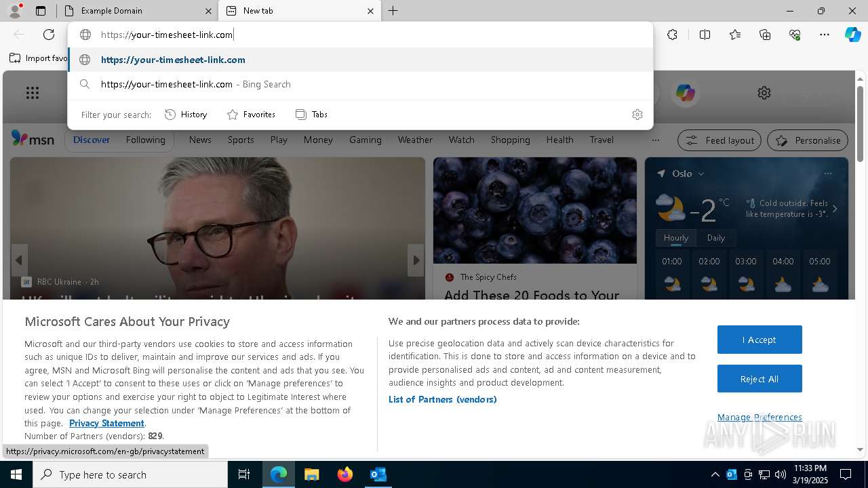
Task: Open the weather card options ellipsis
Action: (828, 174)
